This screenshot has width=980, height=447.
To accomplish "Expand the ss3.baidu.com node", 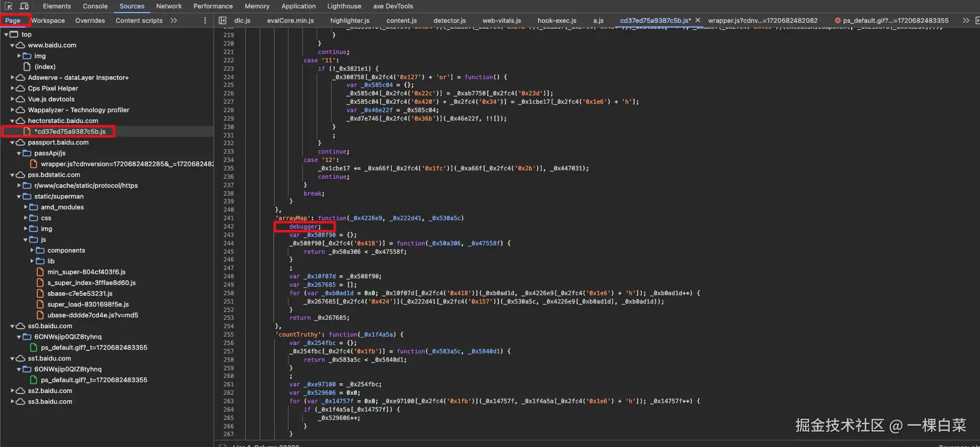I will (13, 401).
